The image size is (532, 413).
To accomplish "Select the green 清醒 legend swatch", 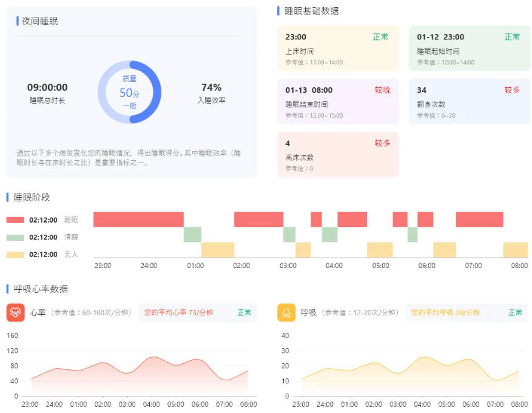I will 15,237.
